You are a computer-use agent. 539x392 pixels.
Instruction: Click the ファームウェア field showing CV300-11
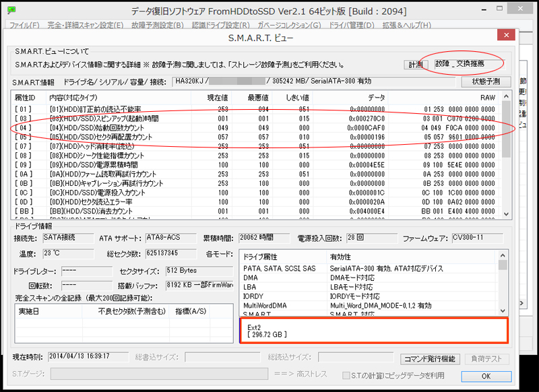(478, 238)
